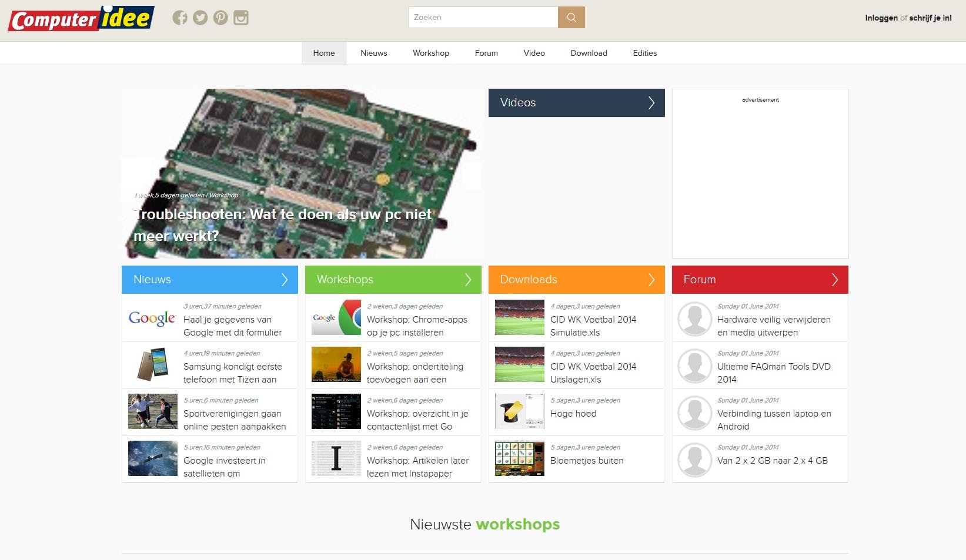Open the Nieuws section header
This screenshot has width=966, height=560.
click(210, 280)
